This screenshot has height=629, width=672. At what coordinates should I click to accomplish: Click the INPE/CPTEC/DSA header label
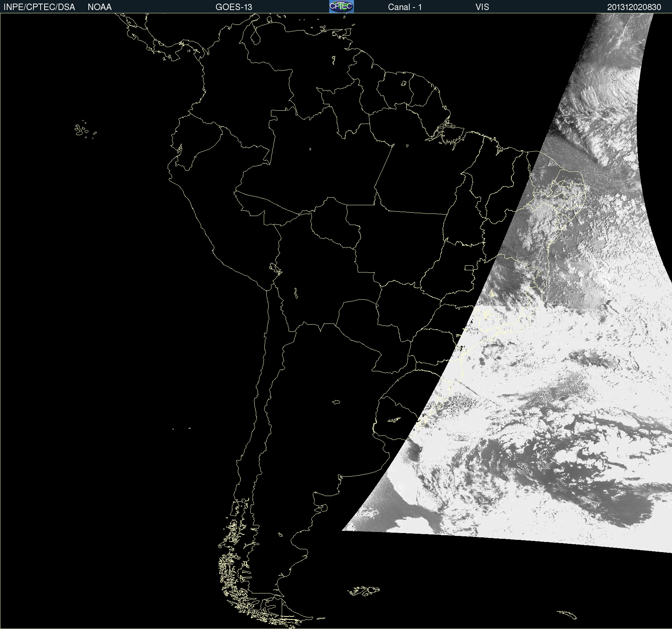coord(39,7)
